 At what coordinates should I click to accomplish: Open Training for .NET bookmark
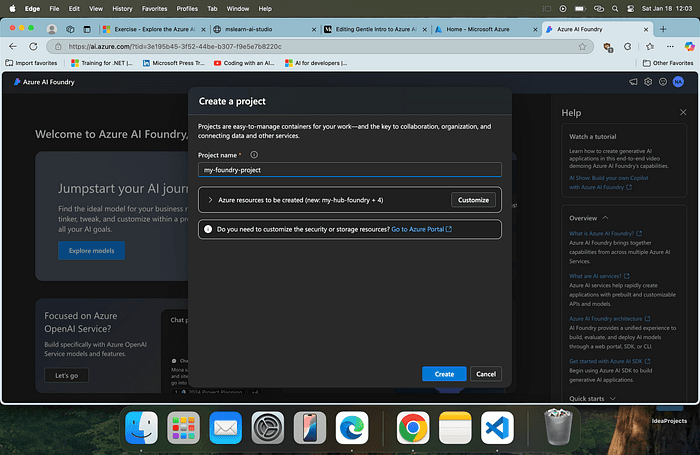[x=102, y=63]
